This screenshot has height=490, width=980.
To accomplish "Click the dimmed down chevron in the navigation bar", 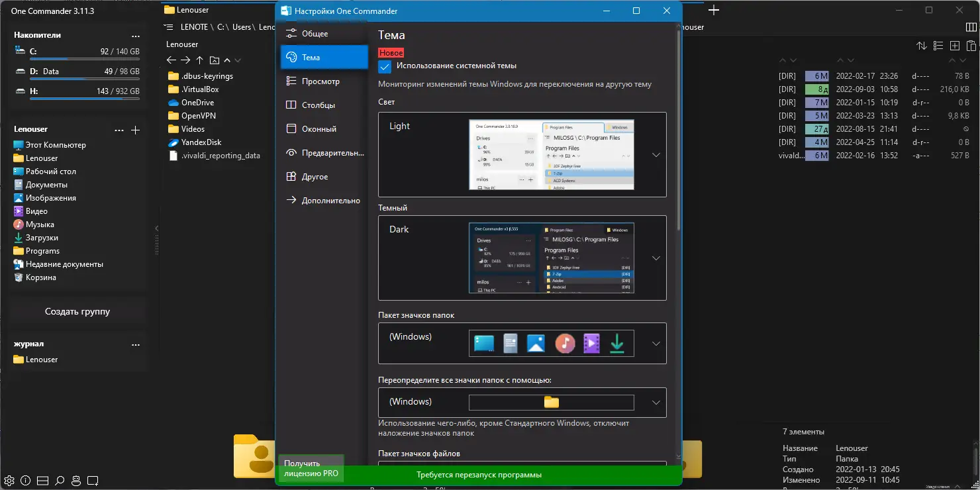I will (x=238, y=60).
